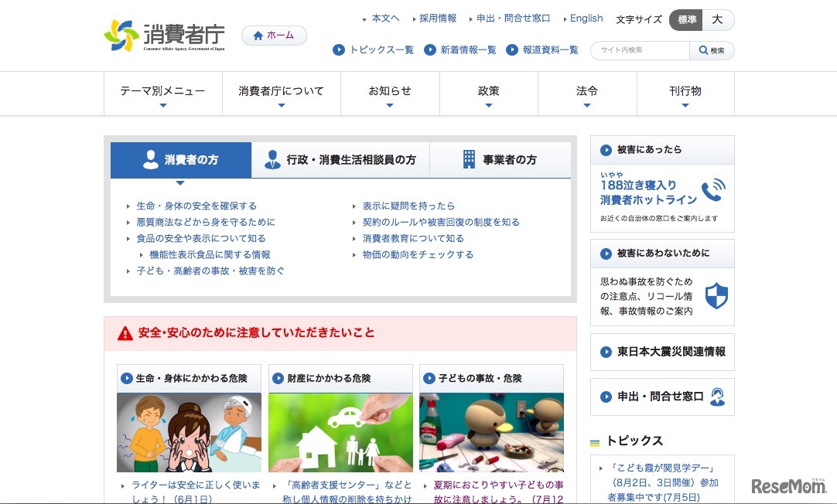Open 機能性表示食品に関する情報 link

coord(210,255)
